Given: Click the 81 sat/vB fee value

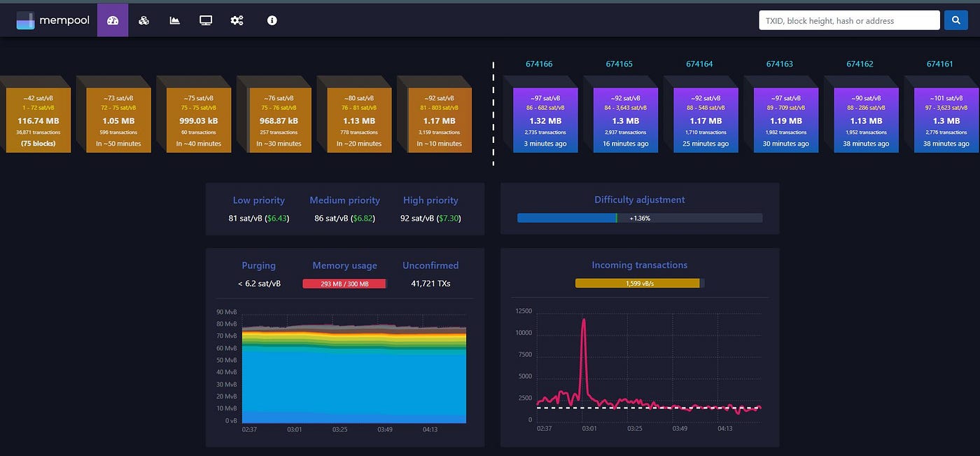Looking at the screenshot, I should click(259, 219).
